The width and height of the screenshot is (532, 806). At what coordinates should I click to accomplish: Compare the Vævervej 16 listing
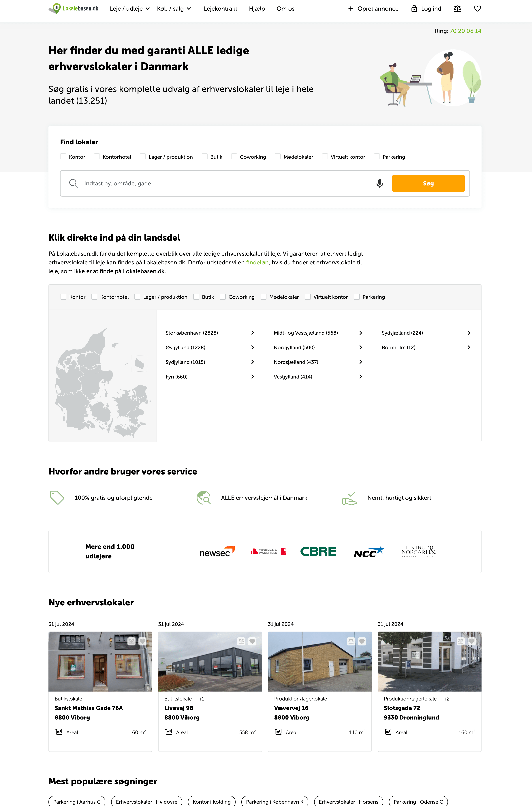(x=351, y=641)
